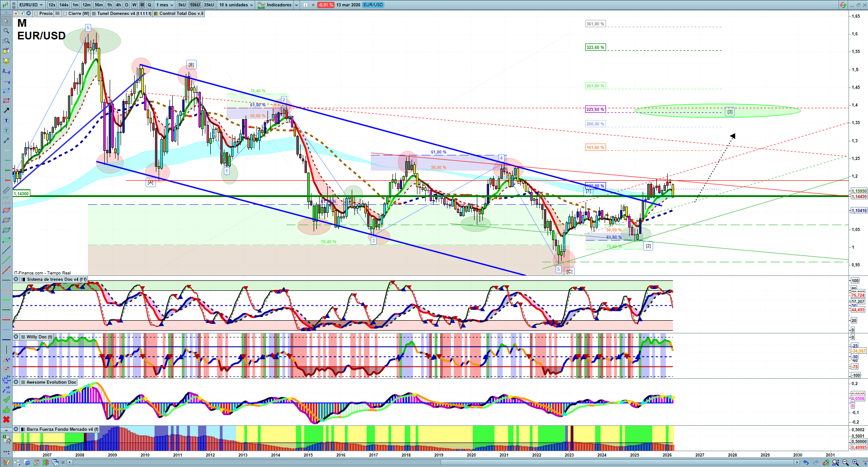Image resolution: width=868 pixels, height=467 pixels.
Task: Click the 5kU units button
Action: [x=182, y=5]
